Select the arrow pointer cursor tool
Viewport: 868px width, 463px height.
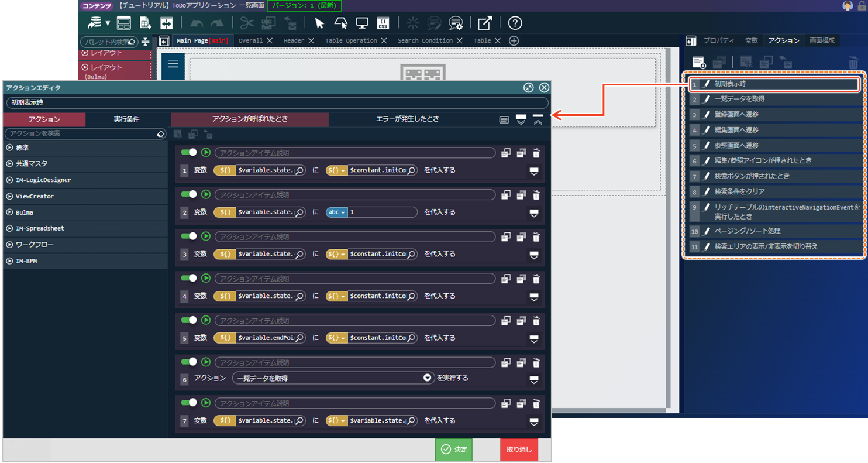pyautogui.click(x=319, y=23)
